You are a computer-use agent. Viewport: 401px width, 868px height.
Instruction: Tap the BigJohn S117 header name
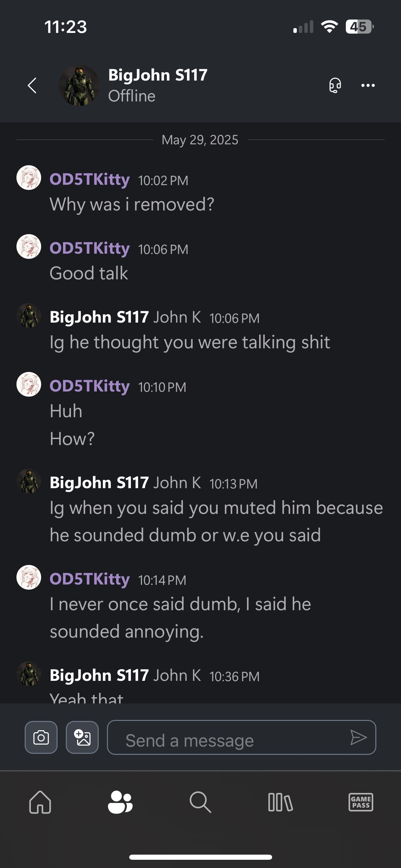[158, 75]
